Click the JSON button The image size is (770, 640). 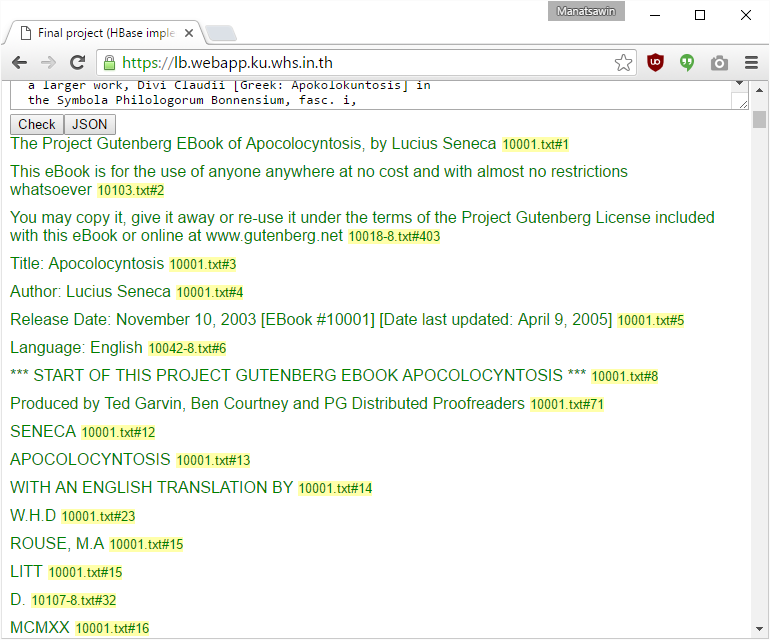click(90, 124)
